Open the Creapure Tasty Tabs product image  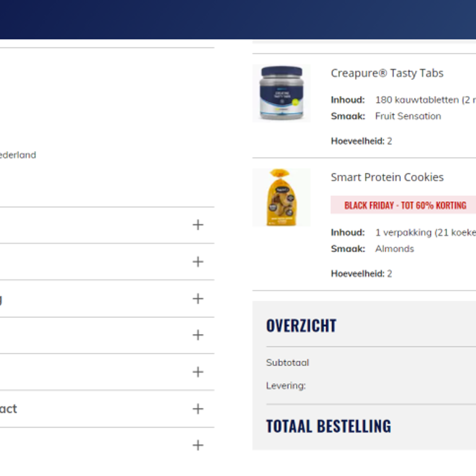[281, 93]
